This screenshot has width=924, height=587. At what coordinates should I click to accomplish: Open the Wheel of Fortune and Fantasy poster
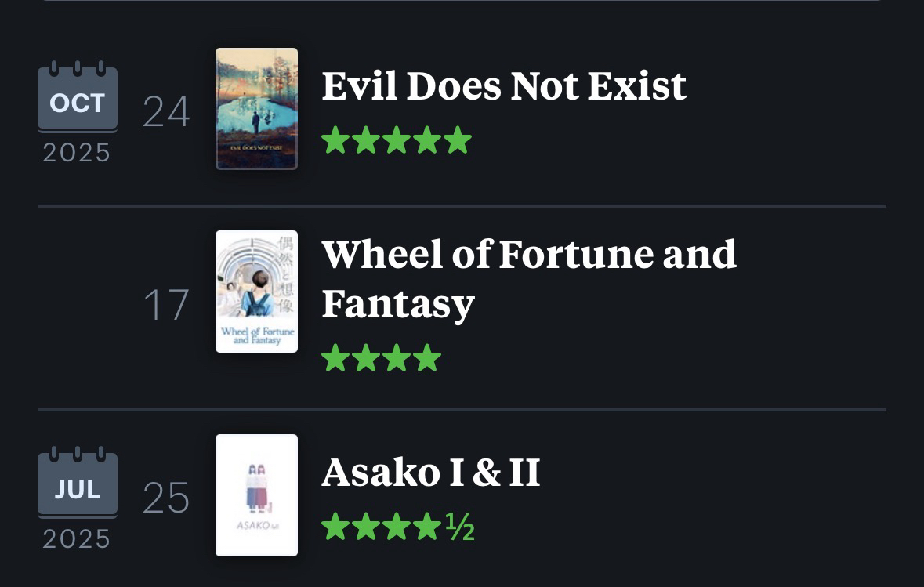[x=256, y=292]
